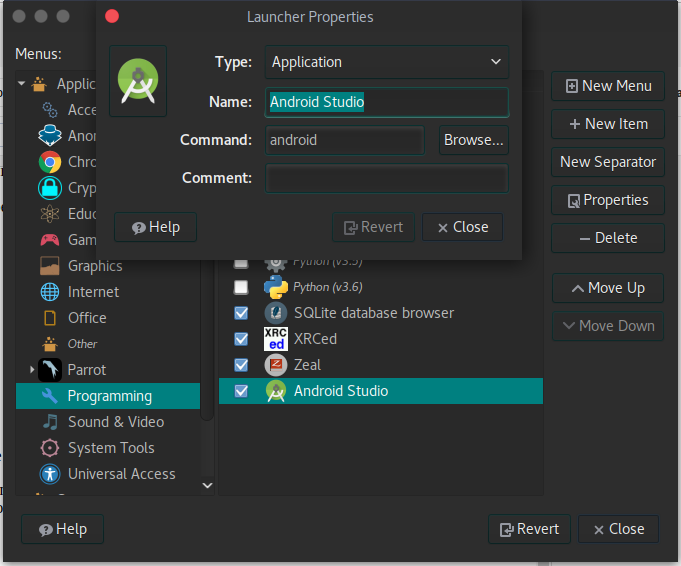The height and width of the screenshot is (566, 681).
Task: Click the Education atom icon
Action: [50, 214]
